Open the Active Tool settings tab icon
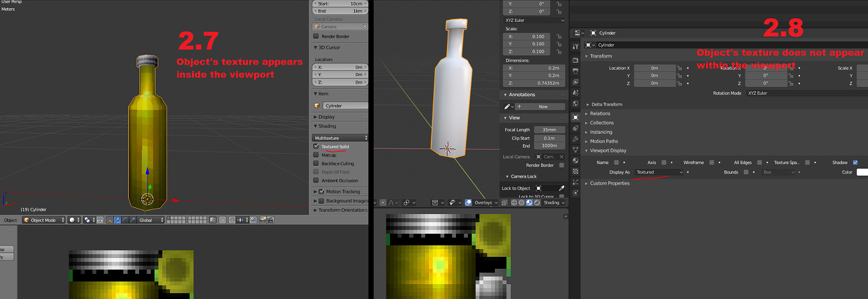The width and height of the screenshot is (868, 299). [x=575, y=46]
